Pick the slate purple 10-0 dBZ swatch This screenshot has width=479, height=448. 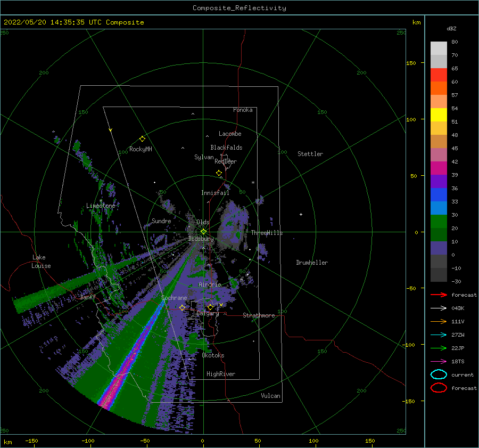439,248
